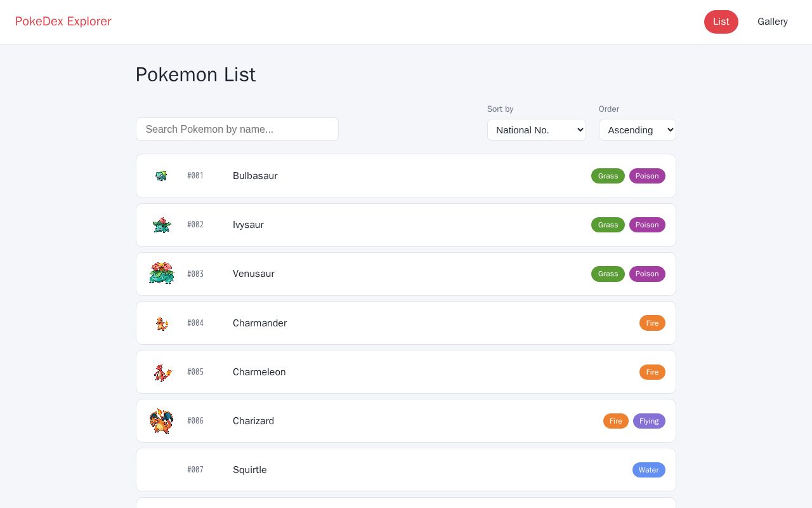Open the Sort by dropdown
The width and height of the screenshot is (812, 508).
point(537,130)
